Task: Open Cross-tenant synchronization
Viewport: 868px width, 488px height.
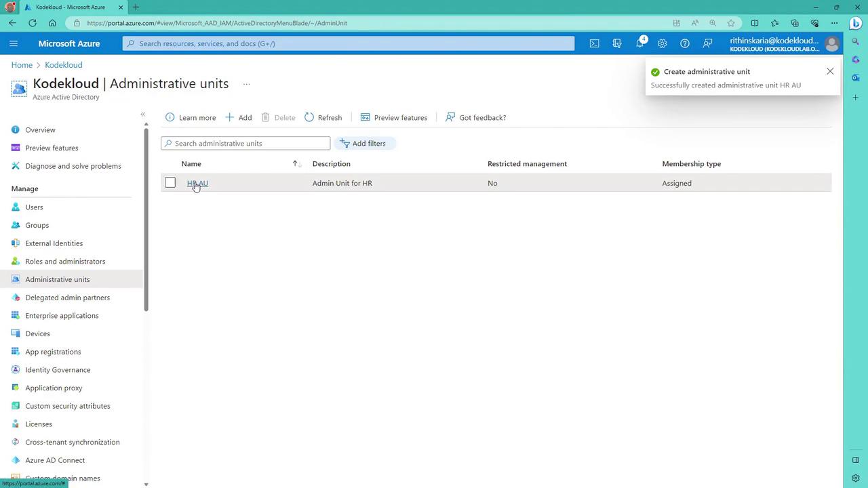Action: click(x=73, y=442)
